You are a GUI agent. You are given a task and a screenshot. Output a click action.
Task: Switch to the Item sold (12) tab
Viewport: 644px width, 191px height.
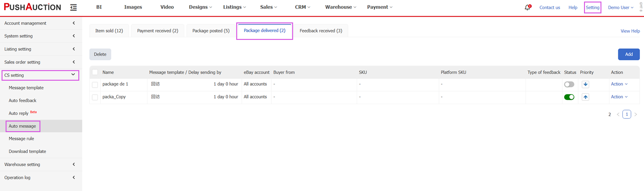point(109,31)
